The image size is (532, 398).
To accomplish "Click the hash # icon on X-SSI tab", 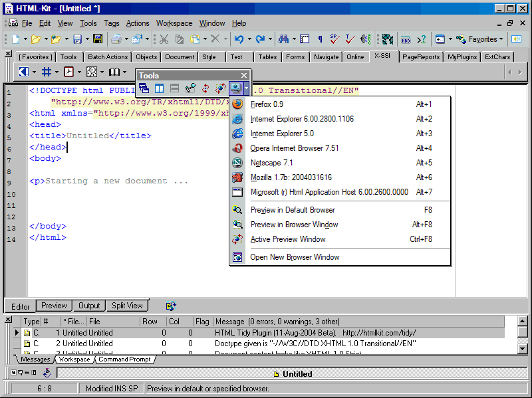I will (x=47, y=72).
